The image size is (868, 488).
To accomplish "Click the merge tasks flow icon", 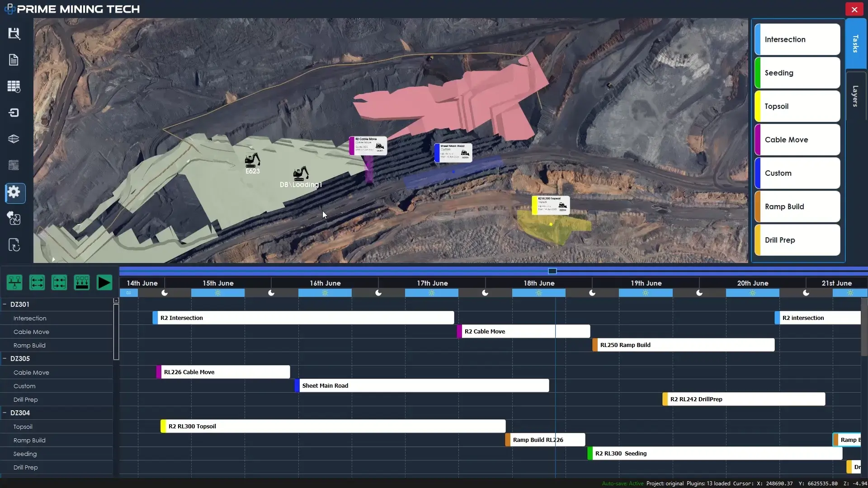I will point(14,283).
